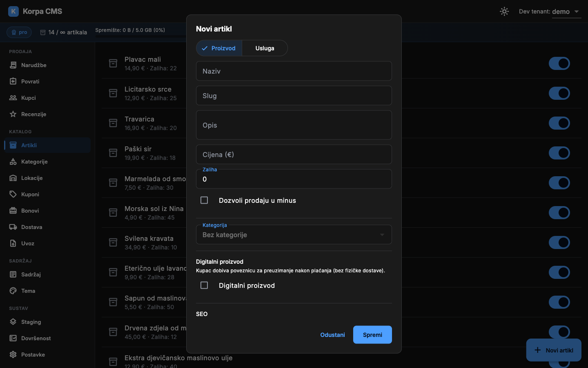This screenshot has width=588, height=368.
Task: Toggle the Travarica active switch
Action: pos(559,123)
